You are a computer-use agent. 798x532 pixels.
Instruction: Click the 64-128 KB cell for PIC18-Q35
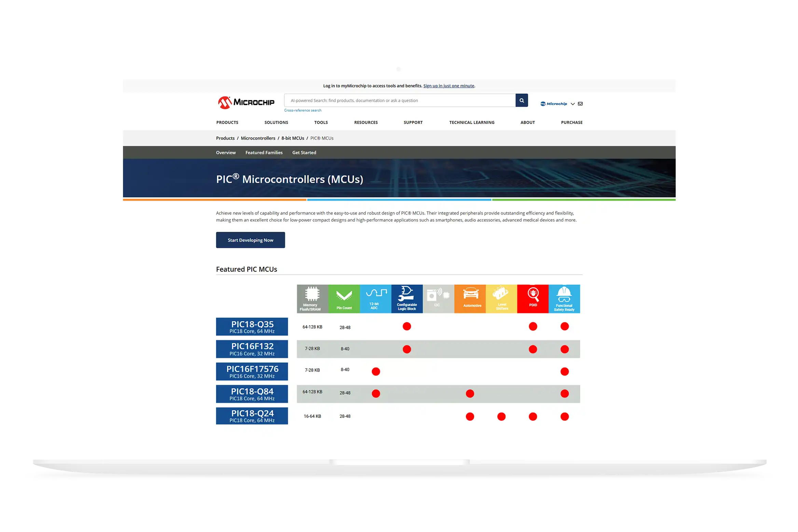click(x=312, y=327)
